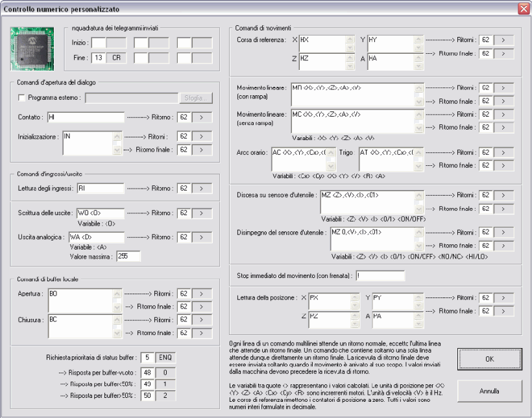Close the Controllo numerico personalizzato window
532x418 pixels.
[x=524, y=9]
